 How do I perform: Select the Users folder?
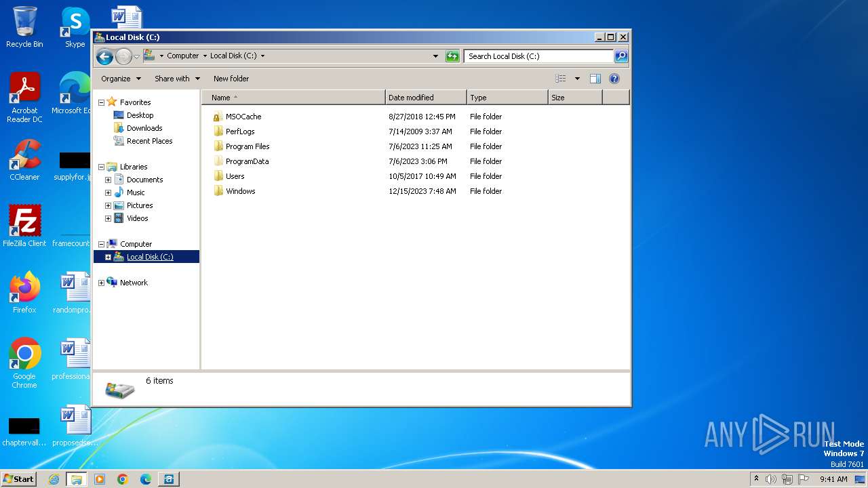click(x=229, y=176)
